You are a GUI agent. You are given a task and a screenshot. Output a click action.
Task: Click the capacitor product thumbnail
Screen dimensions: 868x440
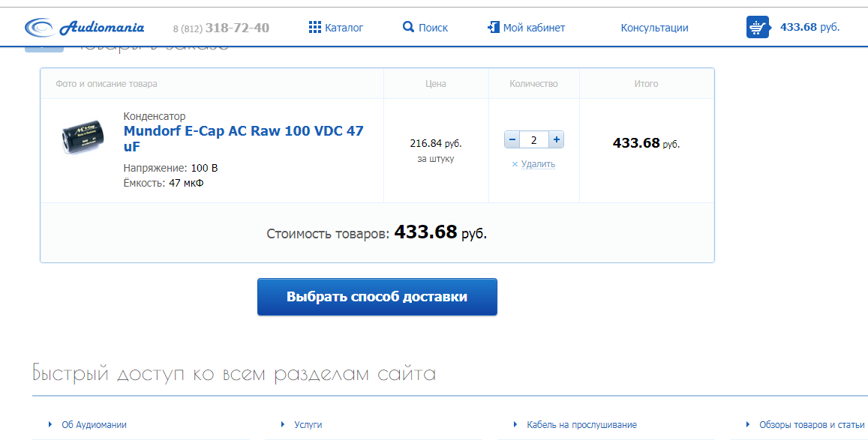tap(83, 136)
